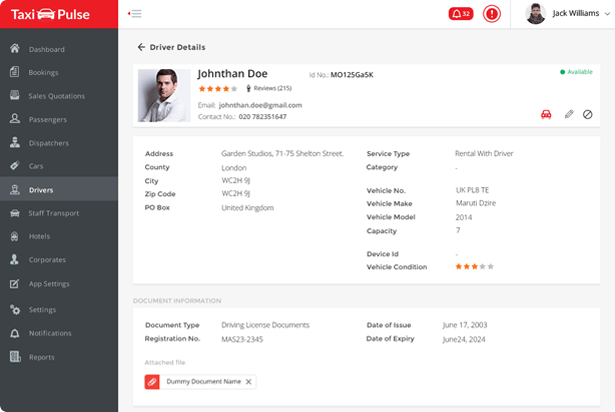Viewport: 615px width, 412px height.
Task: Click registration number MAS23-2345
Action: [x=242, y=339]
